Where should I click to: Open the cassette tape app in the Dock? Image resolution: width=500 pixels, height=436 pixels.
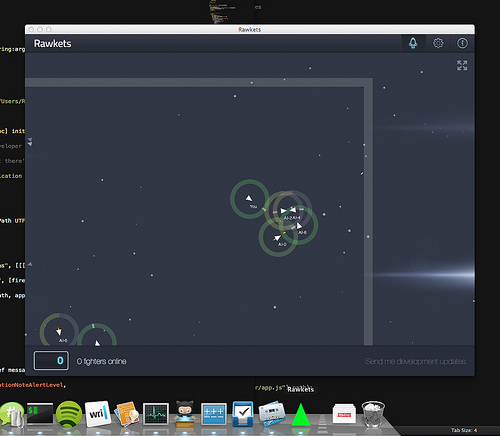coord(272,414)
